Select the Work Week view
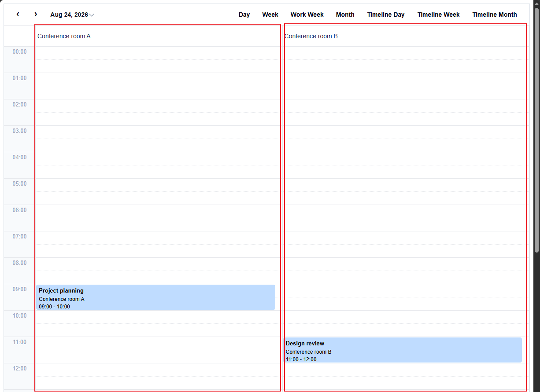 (x=307, y=15)
